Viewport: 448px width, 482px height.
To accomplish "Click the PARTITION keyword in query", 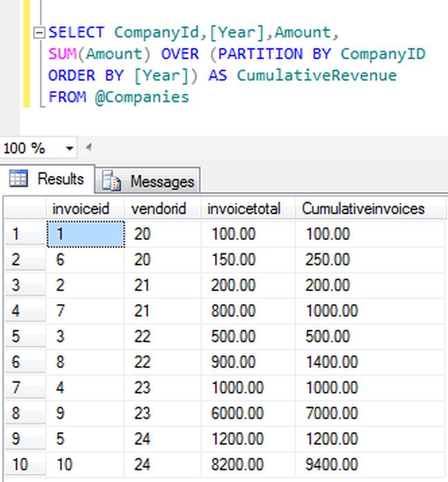I will pos(261,54).
